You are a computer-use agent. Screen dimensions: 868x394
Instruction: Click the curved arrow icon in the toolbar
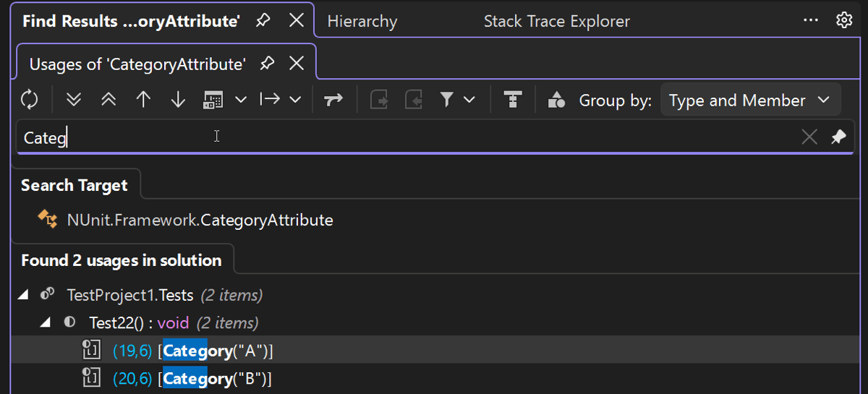[333, 100]
